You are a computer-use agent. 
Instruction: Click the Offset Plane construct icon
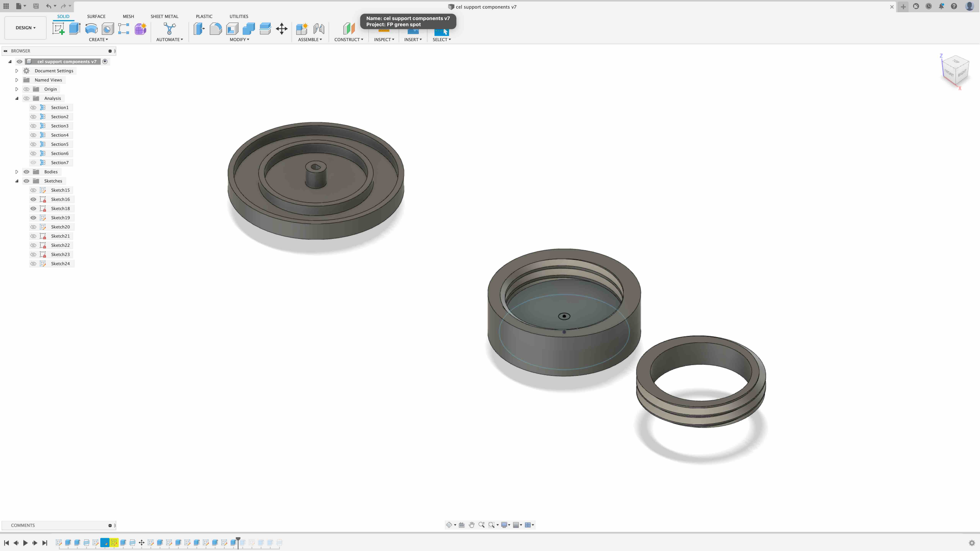349,29
